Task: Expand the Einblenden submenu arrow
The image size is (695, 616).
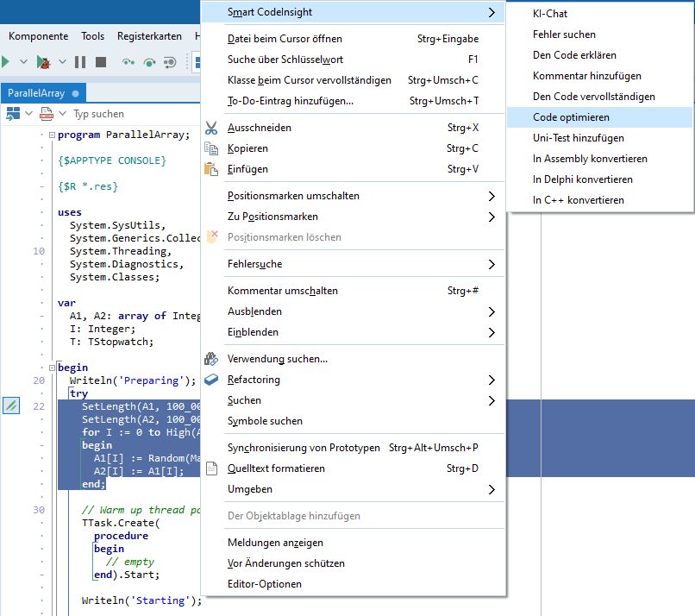Action: click(492, 333)
